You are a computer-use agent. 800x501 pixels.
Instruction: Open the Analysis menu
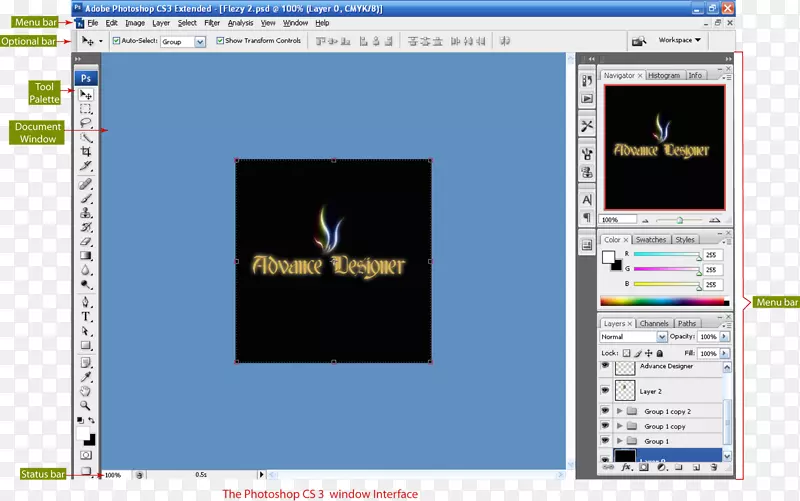(240, 23)
